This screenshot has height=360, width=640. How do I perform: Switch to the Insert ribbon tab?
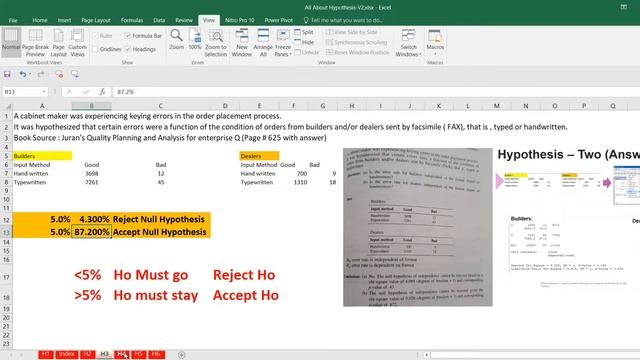pyautogui.click(x=64, y=20)
